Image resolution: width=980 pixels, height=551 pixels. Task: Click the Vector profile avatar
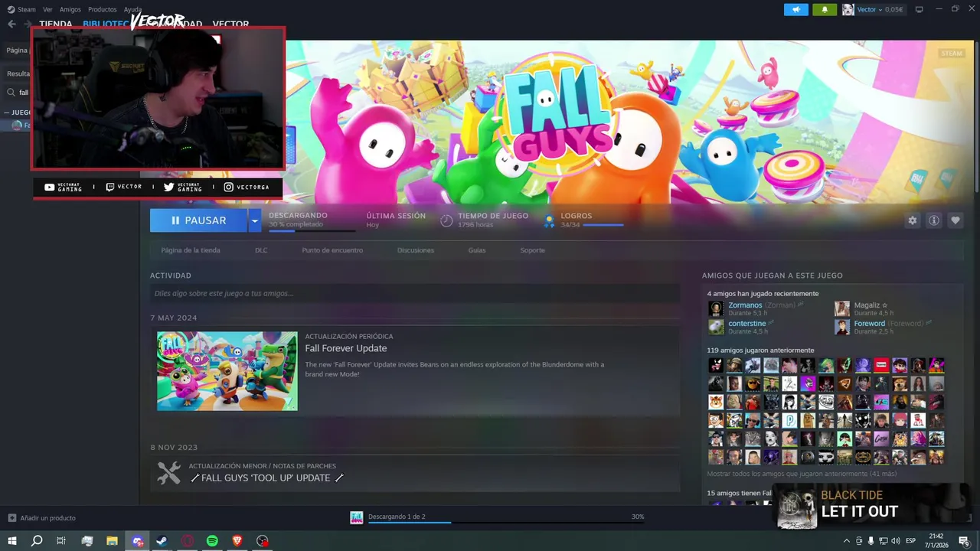(848, 9)
